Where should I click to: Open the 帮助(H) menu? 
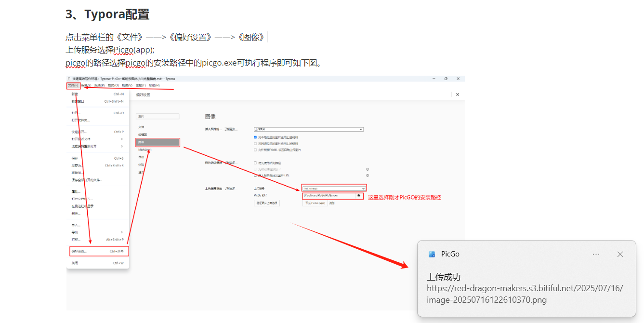[154, 85]
